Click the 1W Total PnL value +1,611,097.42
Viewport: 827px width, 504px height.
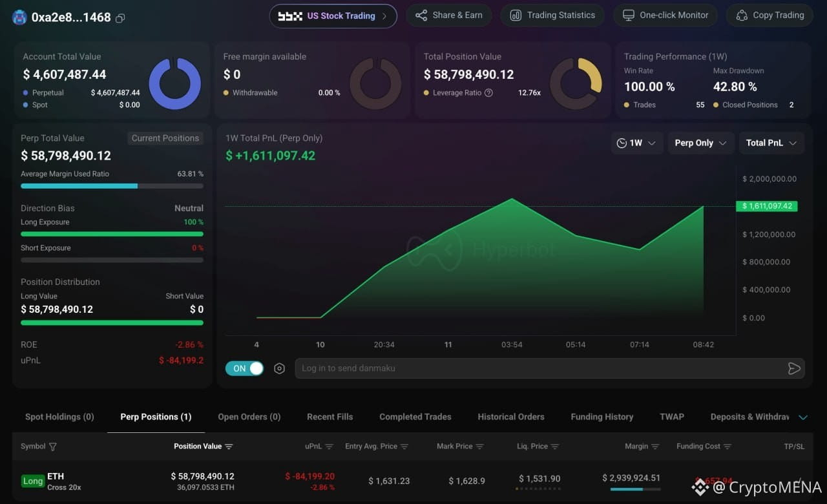coord(270,156)
